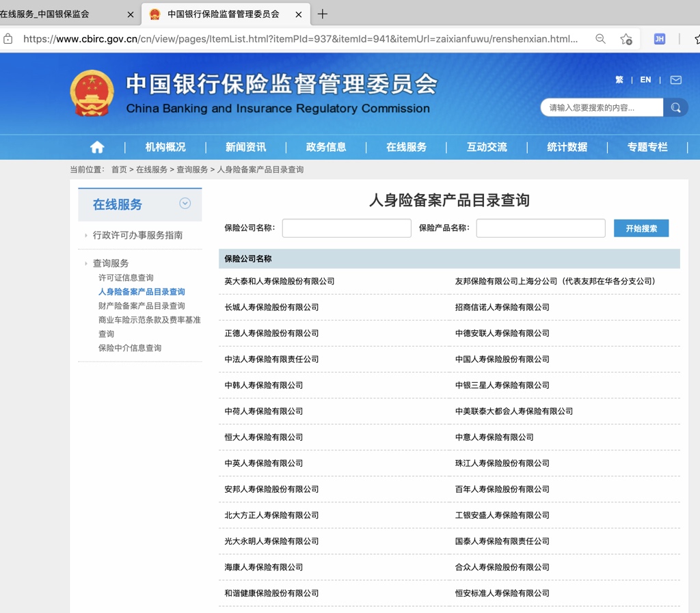
Task: Switch site language to EN
Action: [x=645, y=80]
